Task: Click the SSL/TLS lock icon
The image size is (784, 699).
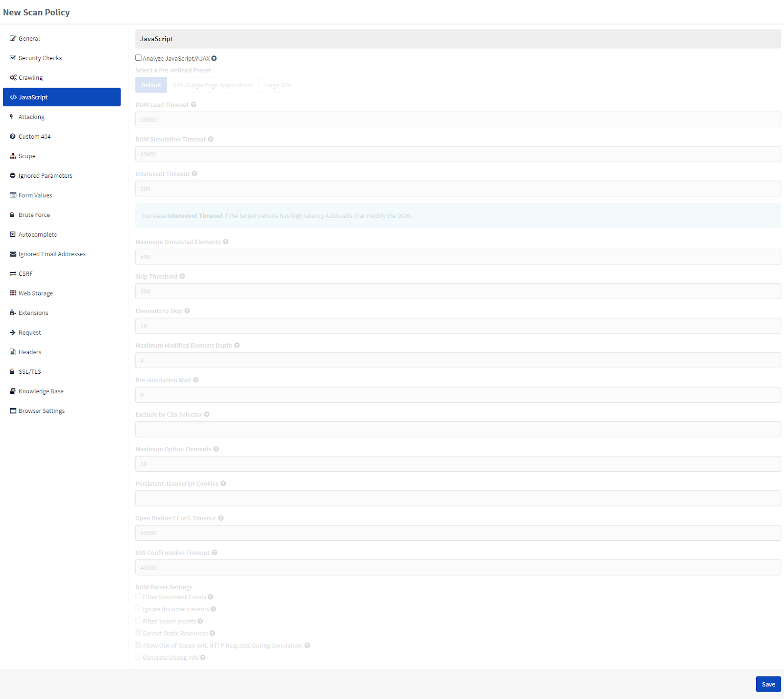Action: pos(12,371)
